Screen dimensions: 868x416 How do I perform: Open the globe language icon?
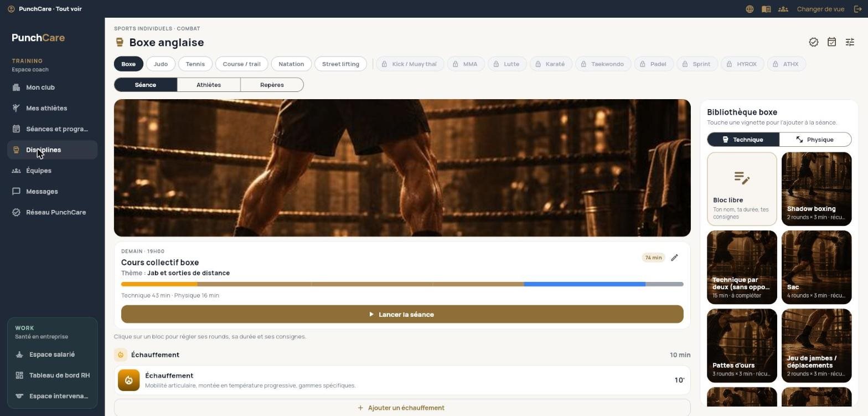coord(750,9)
